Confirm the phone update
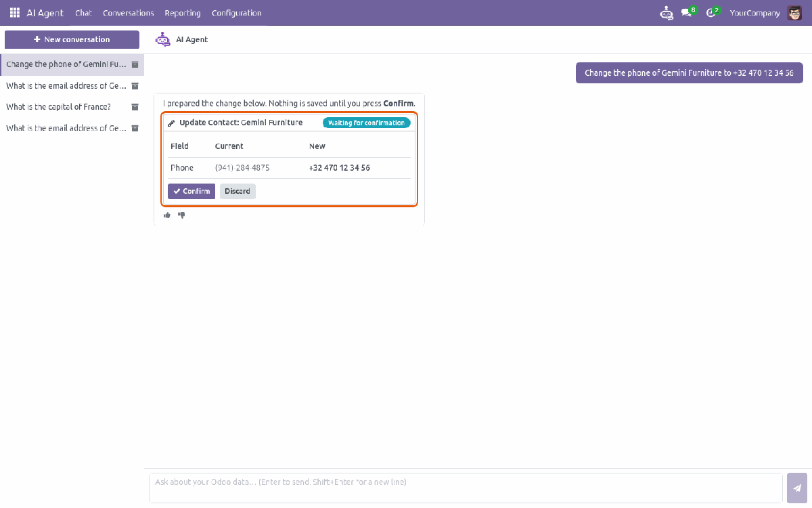Screen dimensions: 812x508 click(x=191, y=191)
